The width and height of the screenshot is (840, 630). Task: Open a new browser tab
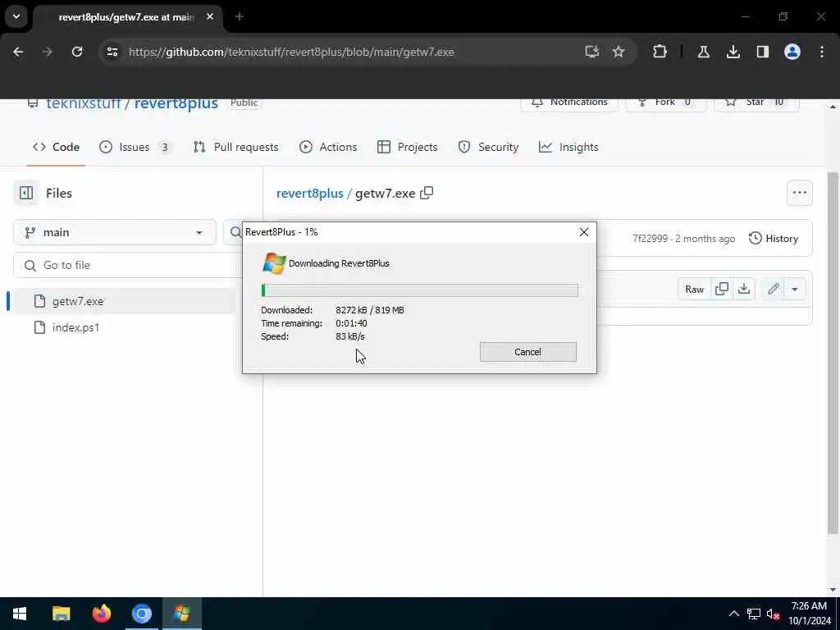[x=240, y=16]
